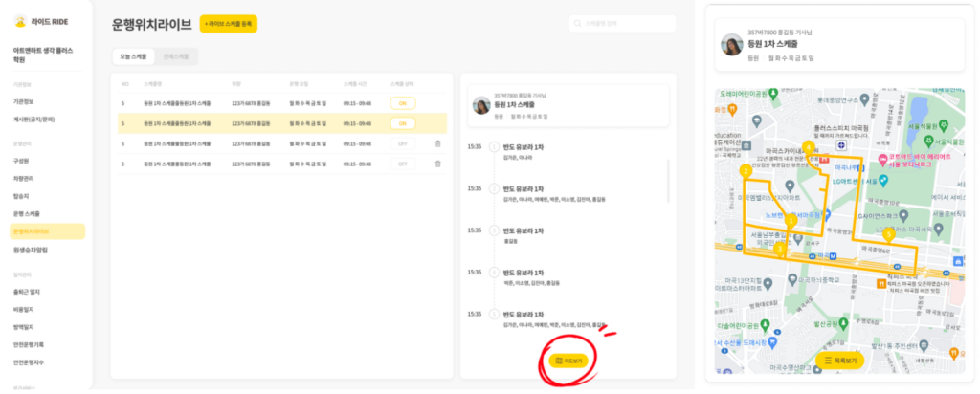Click the driver avatar in the schedule list panel

click(x=482, y=105)
